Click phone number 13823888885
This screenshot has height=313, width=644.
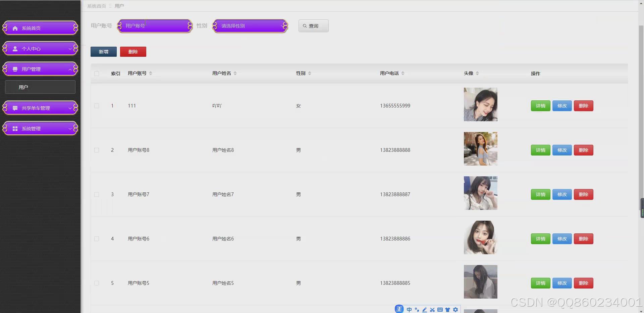395,283
